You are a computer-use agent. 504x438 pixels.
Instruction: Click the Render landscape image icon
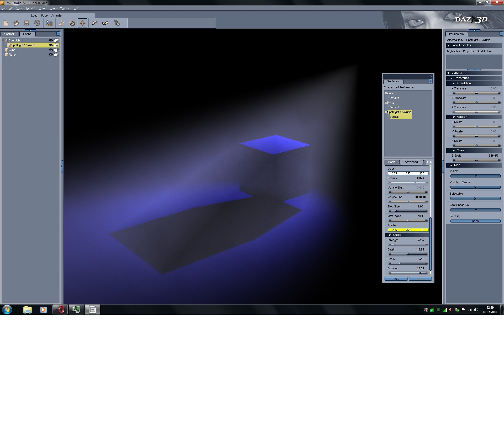point(49,23)
